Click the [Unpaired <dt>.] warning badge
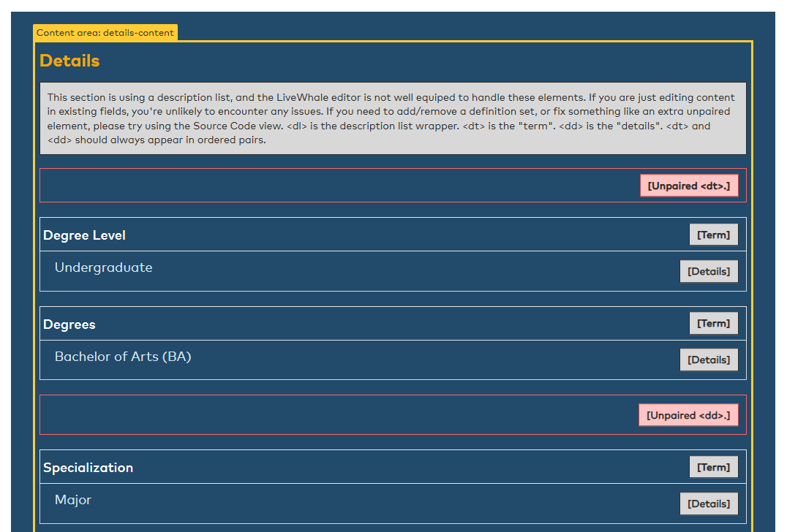Image resolution: width=787 pixels, height=532 pixels. [688, 186]
